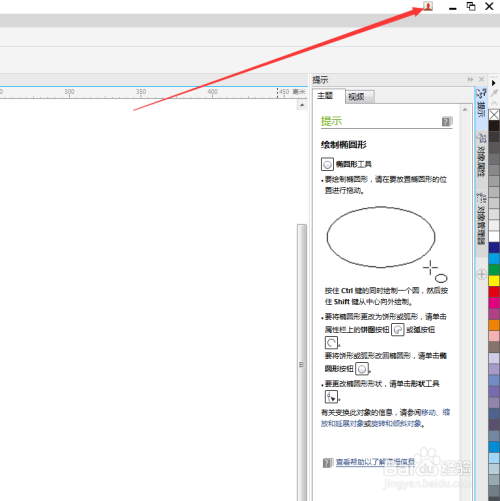Click the user account sign-in icon
The width and height of the screenshot is (500, 501).
(x=428, y=6)
